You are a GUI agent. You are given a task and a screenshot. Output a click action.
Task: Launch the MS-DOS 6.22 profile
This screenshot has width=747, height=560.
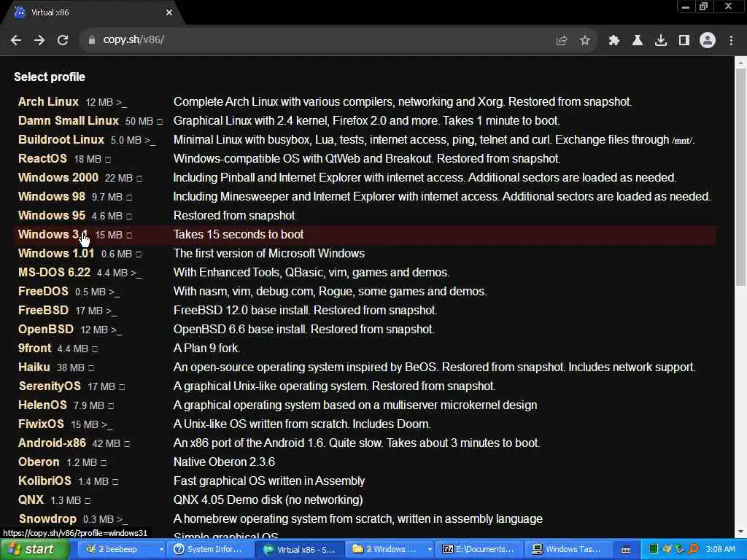pos(54,273)
